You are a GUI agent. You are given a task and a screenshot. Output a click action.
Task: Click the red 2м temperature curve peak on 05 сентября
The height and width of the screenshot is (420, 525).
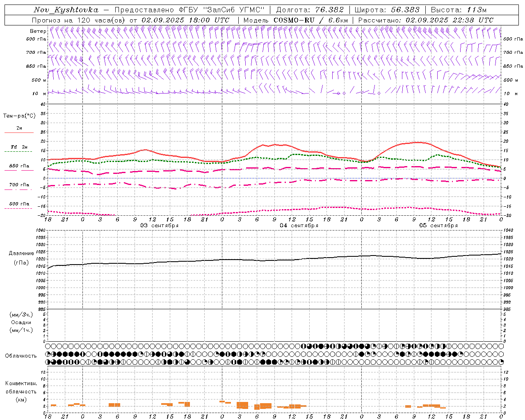point(418,142)
